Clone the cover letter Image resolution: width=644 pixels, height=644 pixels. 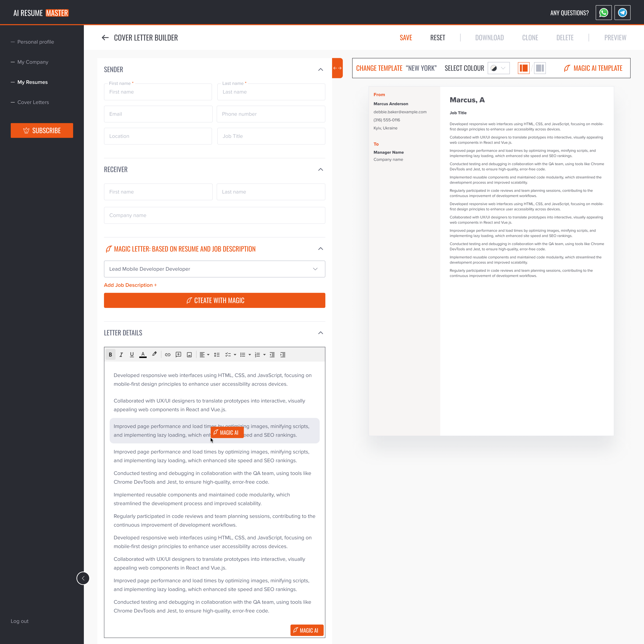click(x=530, y=38)
